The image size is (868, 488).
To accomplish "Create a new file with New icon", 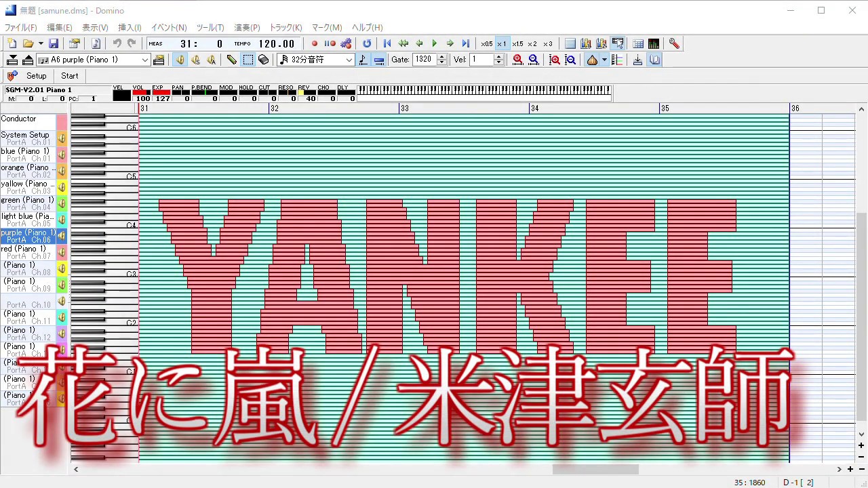I will pyautogui.click(x=12, y=43).
